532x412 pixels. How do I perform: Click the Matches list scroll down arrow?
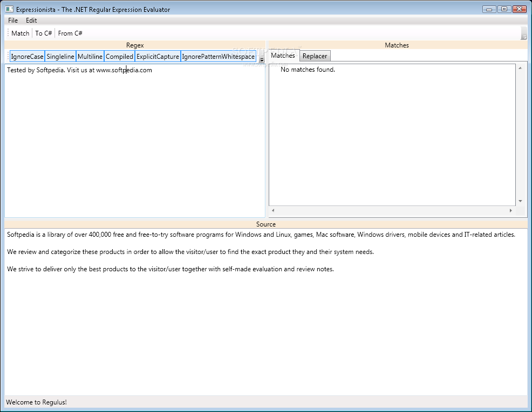click(520, 201)
